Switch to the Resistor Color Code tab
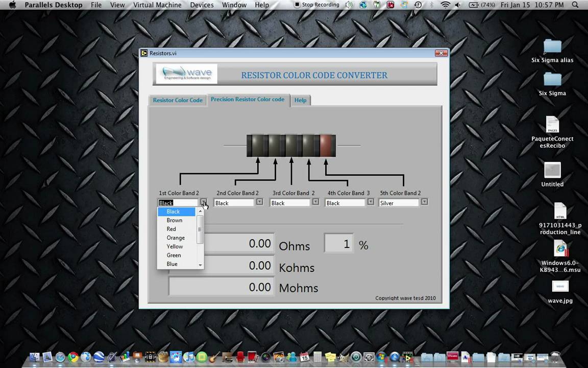This screenshot has width=588, height=368. pyautogui.click(x=178, y=100)
